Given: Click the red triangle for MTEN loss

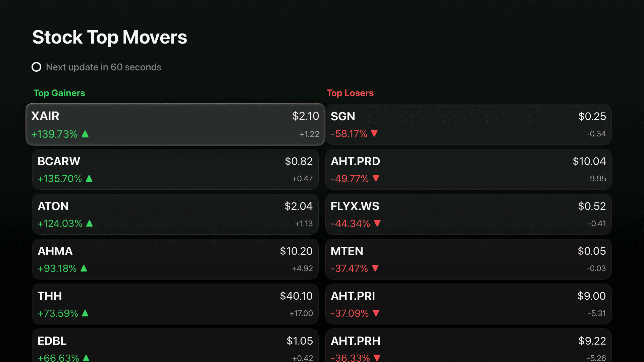Looking at the screenshot, I should [376, 268].
